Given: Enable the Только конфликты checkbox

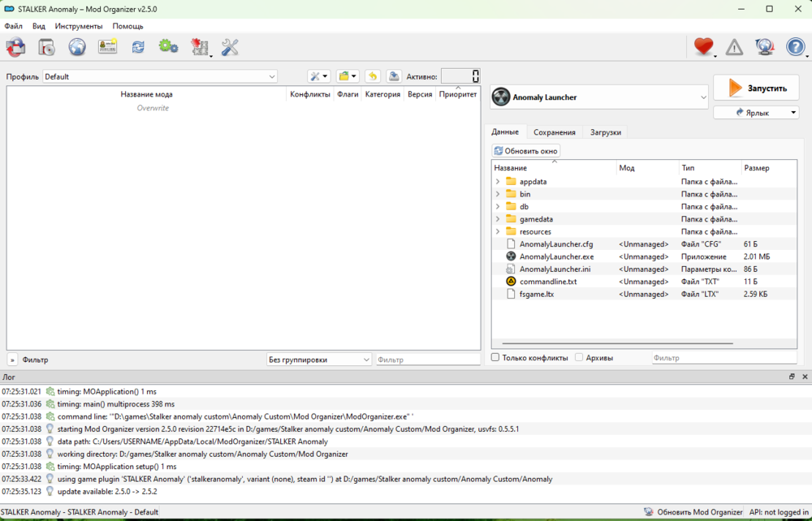Looking at the screenshot, I should pos(495,358).
